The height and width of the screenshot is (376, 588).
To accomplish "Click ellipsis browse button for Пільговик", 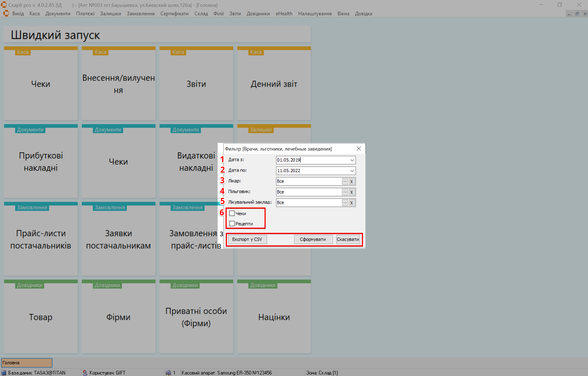I will [x=345, y=192].
